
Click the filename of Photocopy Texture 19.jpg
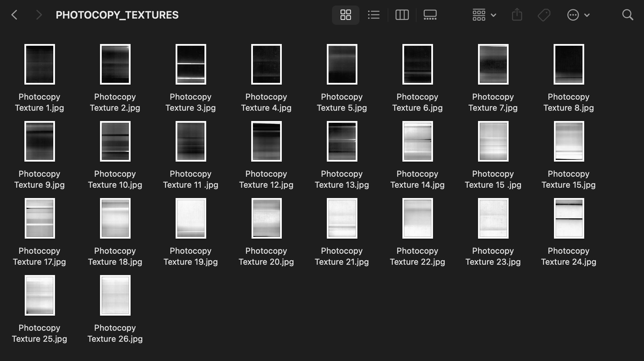click(190, 256)
